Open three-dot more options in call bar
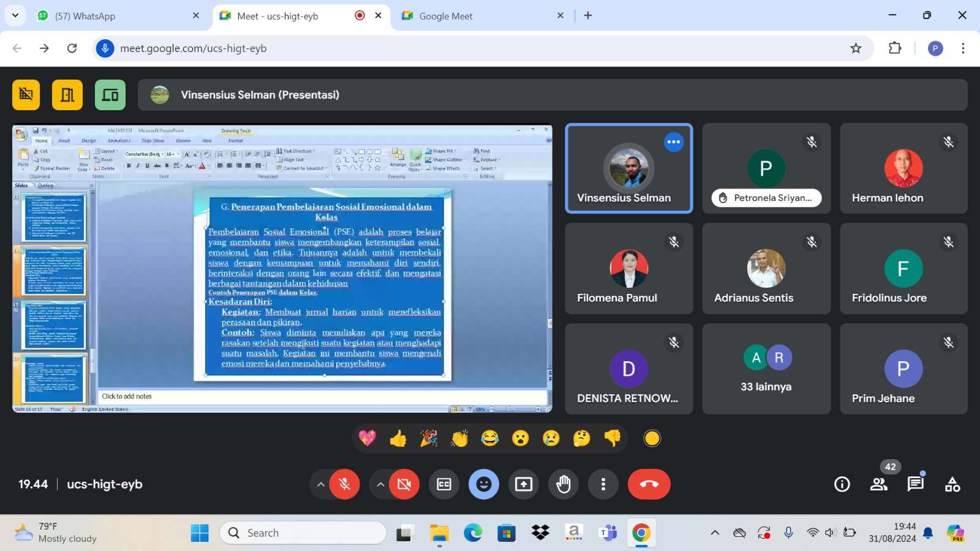 pos(603,484)
